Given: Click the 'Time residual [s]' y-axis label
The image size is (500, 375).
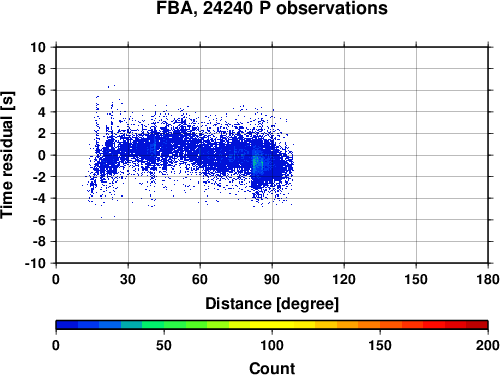Looking at the screenshot, I should [7, 155].
